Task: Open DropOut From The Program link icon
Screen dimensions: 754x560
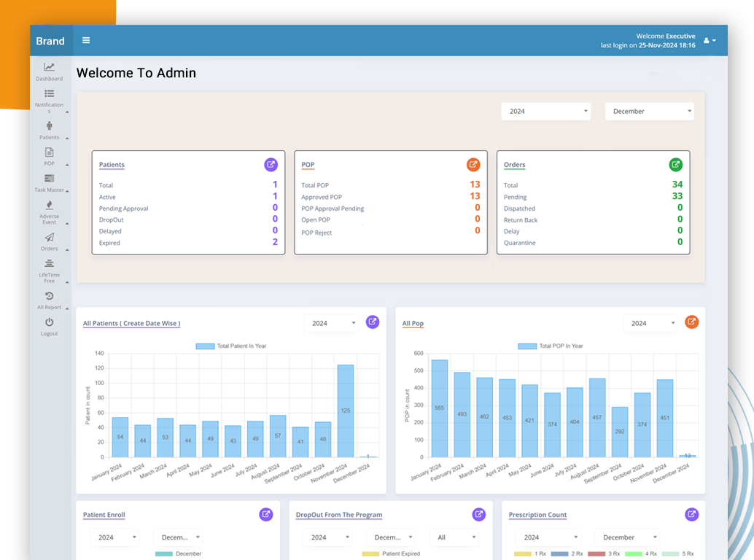Action: click(479, 514)
